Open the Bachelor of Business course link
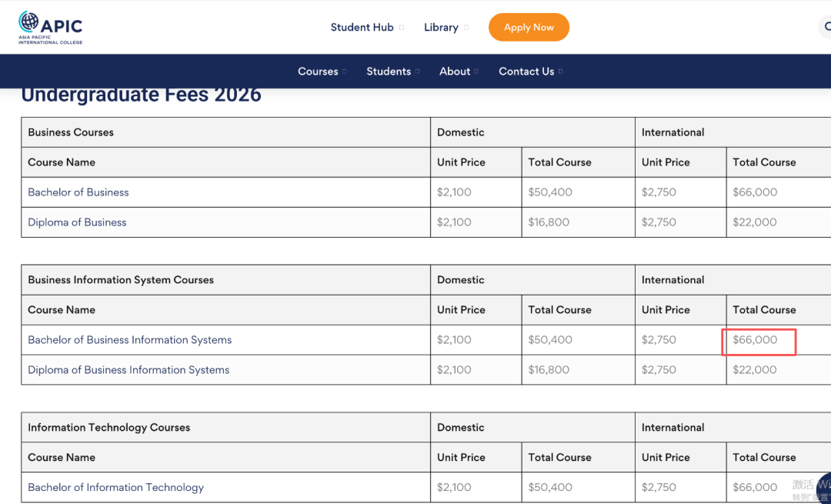This screenshot has height=504, width=831. (78, 192)
